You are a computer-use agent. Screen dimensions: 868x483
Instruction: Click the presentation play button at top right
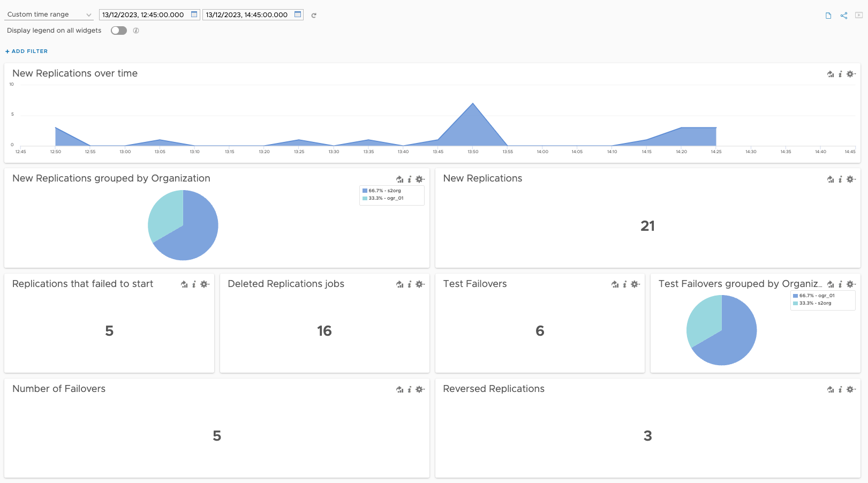pyautogui.click(x=859, y=16)
